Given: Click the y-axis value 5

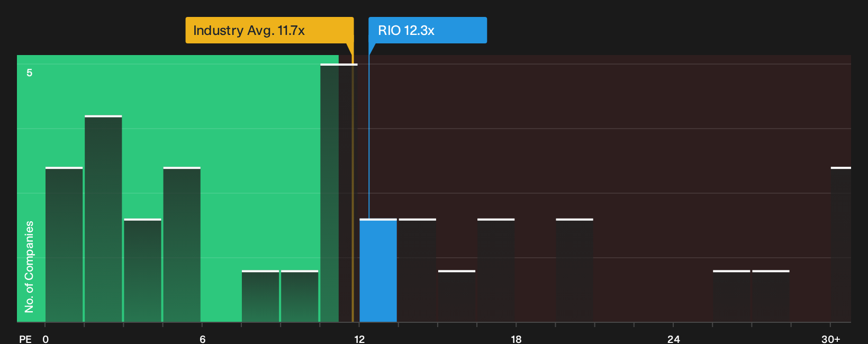Looking at the screenshot, I should (x=30, y=73).
